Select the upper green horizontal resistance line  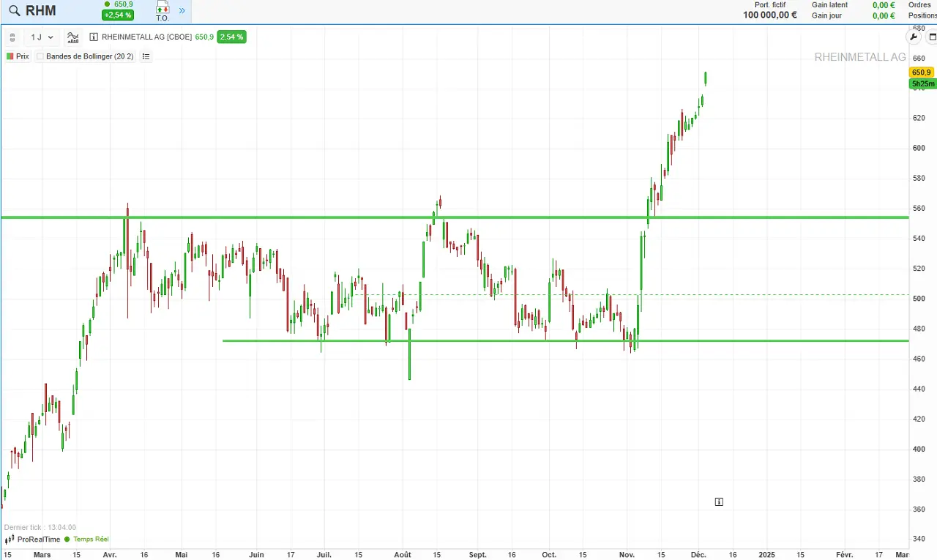click(x=454, y=217)
